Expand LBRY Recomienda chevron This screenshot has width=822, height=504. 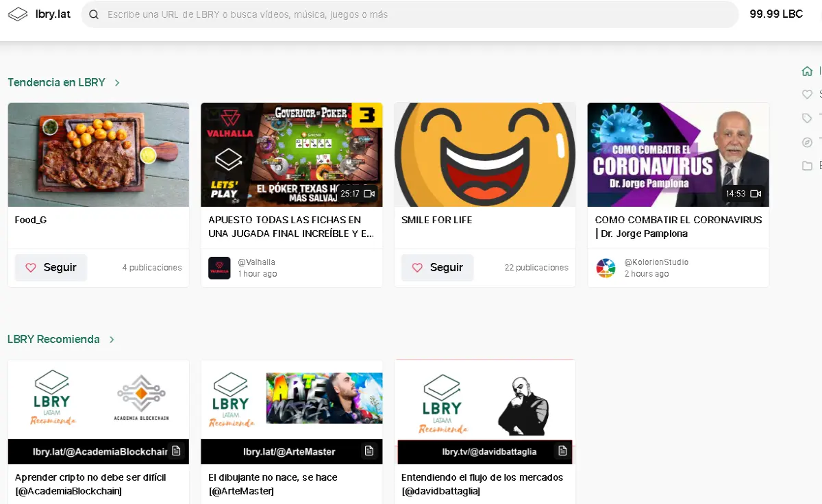[112, 340]
